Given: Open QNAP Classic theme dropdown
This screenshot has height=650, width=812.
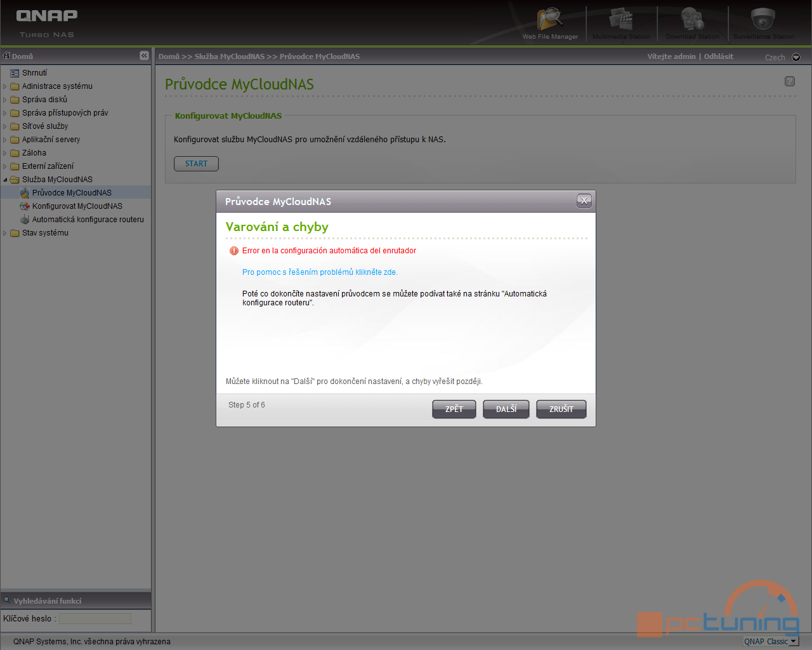Looking at the screenshot, I should (771, 642).
